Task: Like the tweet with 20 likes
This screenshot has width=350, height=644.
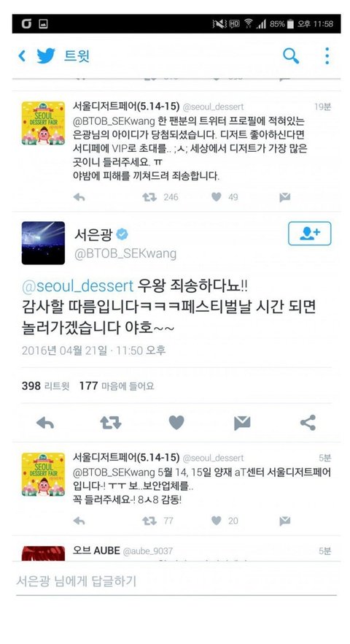Action: (217, 521)
